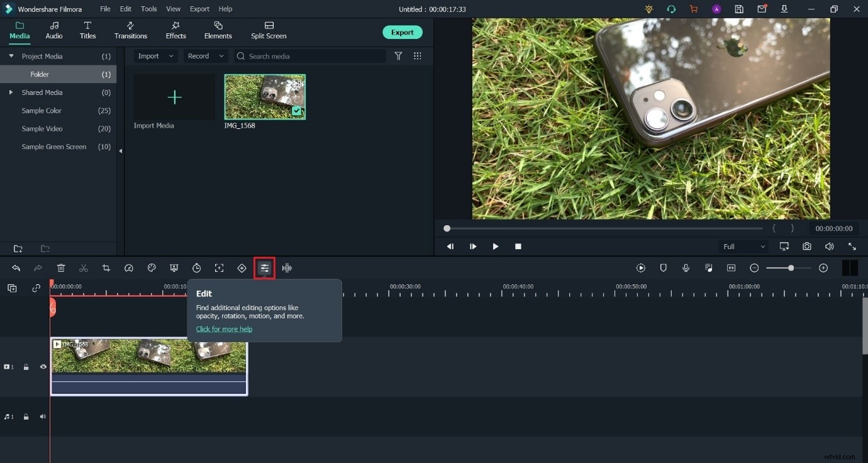Start a Voiceover recording with the microphone icon
This screenshot has width=868, height=463.
(x=686, y=268)
